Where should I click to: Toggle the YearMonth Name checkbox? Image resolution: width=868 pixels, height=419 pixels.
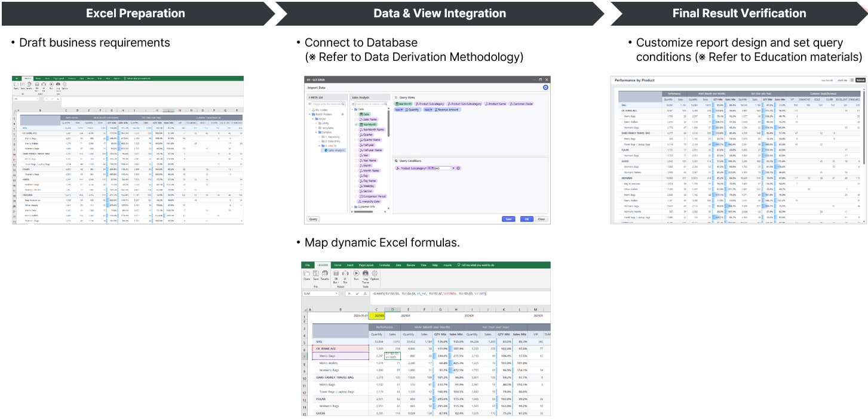pyautogui.click(x=356, y=130)
